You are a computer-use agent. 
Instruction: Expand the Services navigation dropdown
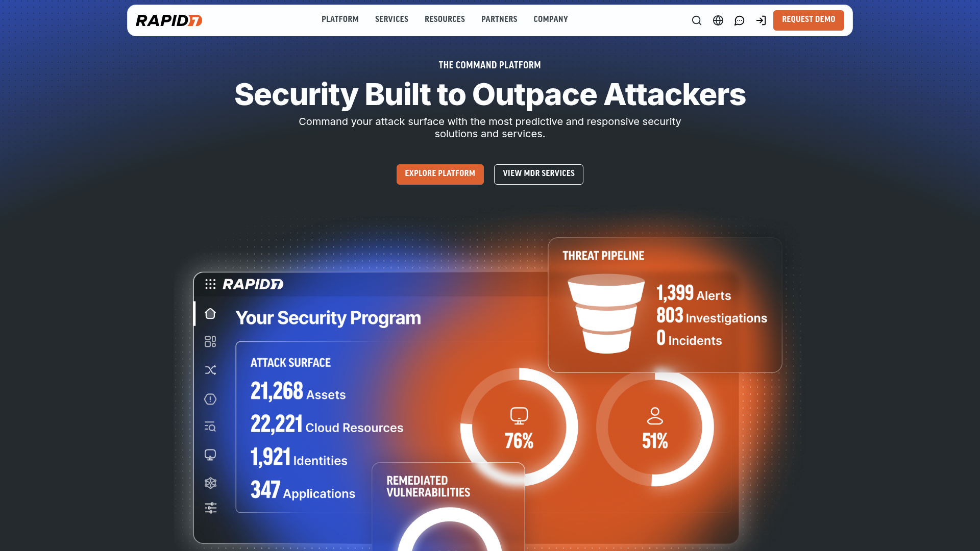tap(391, 19)
